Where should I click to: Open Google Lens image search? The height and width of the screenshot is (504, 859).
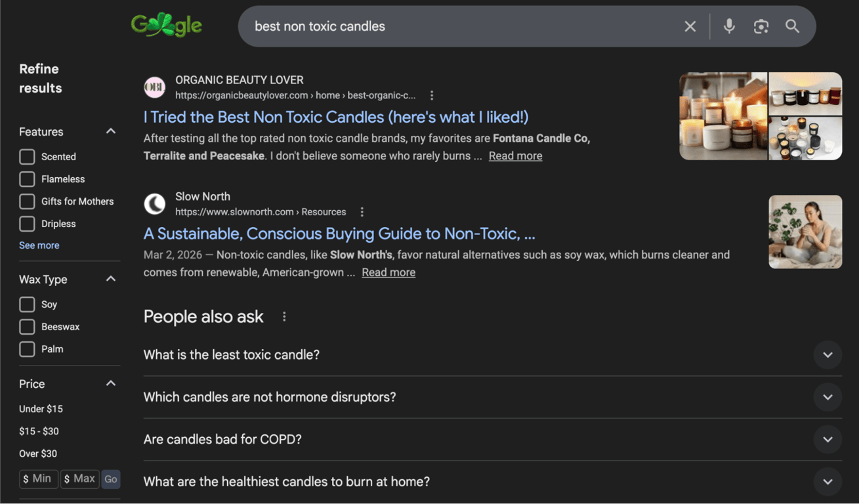761,26
